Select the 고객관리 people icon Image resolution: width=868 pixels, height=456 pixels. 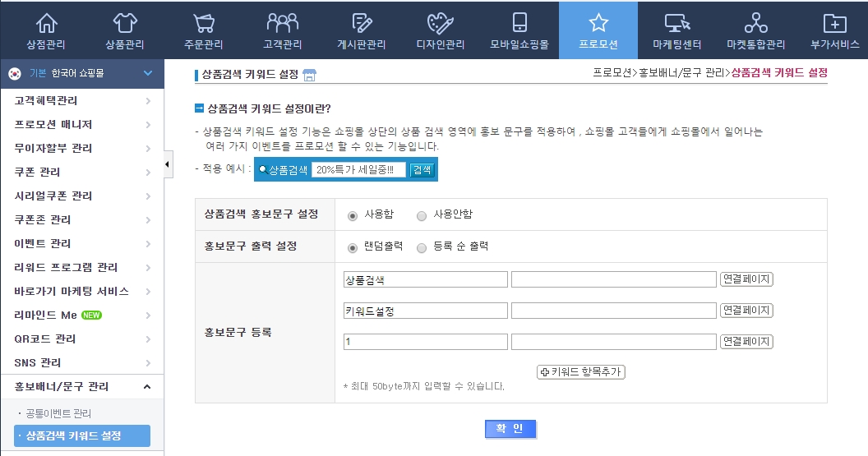(282, 24)
